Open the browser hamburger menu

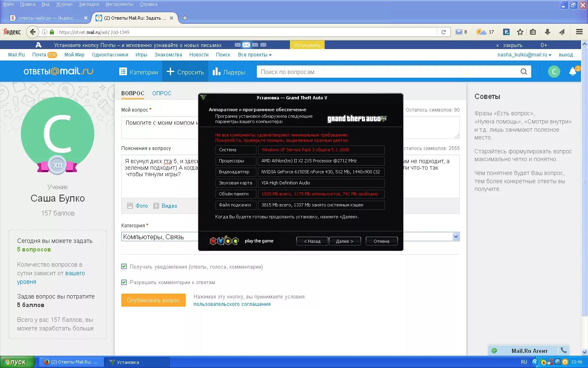[579, 32]
